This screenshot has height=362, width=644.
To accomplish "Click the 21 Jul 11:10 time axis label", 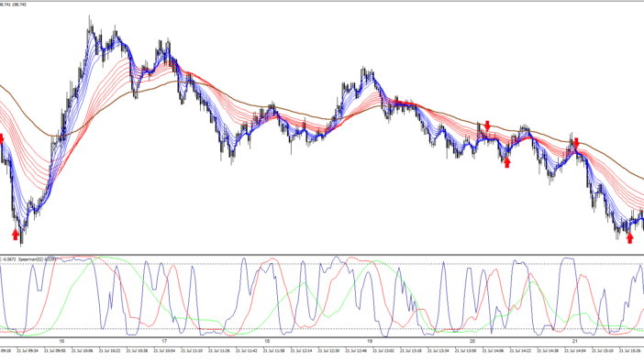I will click(x=192, y=351).
